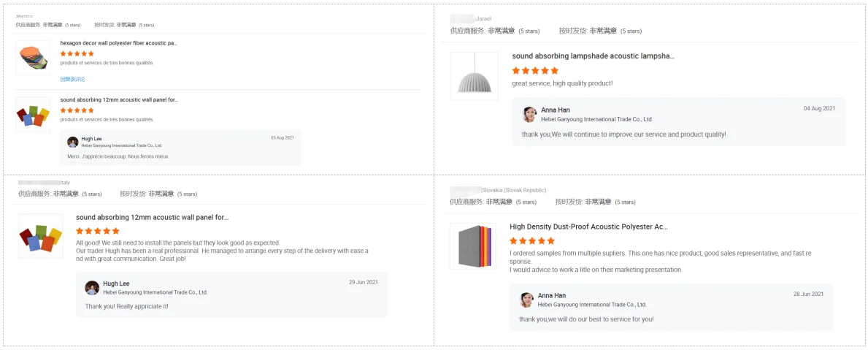Click Hugh Lee's avatar in the 29 Jun 2021 reply

coord(92,288)
